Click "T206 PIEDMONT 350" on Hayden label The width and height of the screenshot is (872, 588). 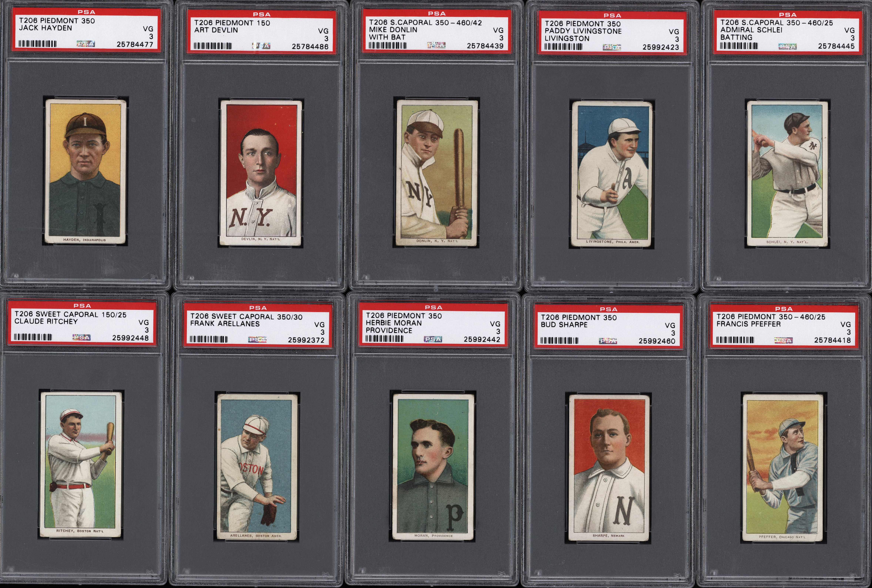click(57, 21)
